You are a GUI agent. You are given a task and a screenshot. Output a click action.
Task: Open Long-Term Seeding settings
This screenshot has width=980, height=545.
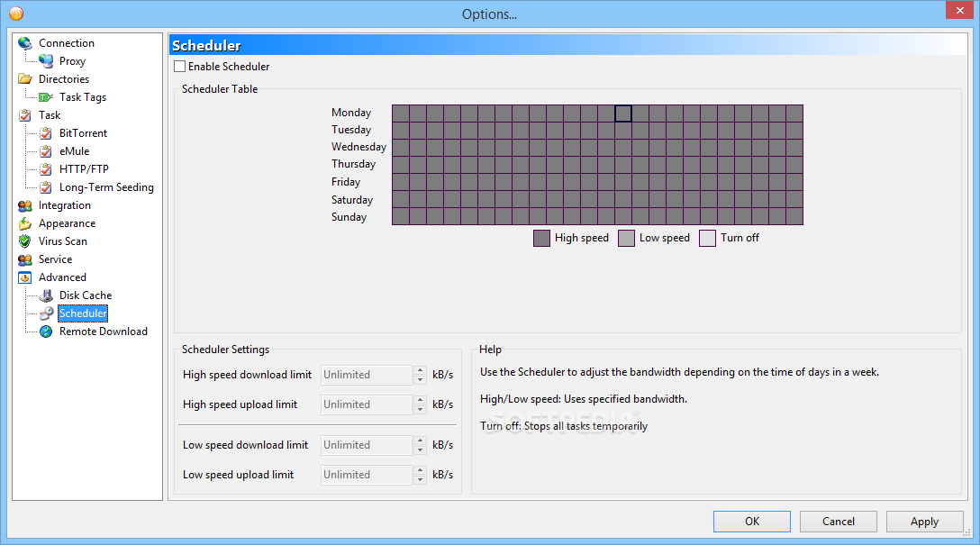(x=106, y=187)
